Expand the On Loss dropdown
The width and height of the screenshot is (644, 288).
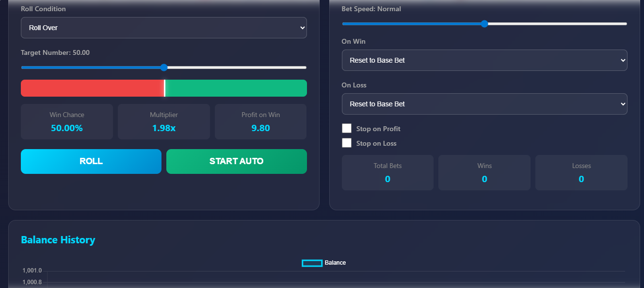(484, 104)
